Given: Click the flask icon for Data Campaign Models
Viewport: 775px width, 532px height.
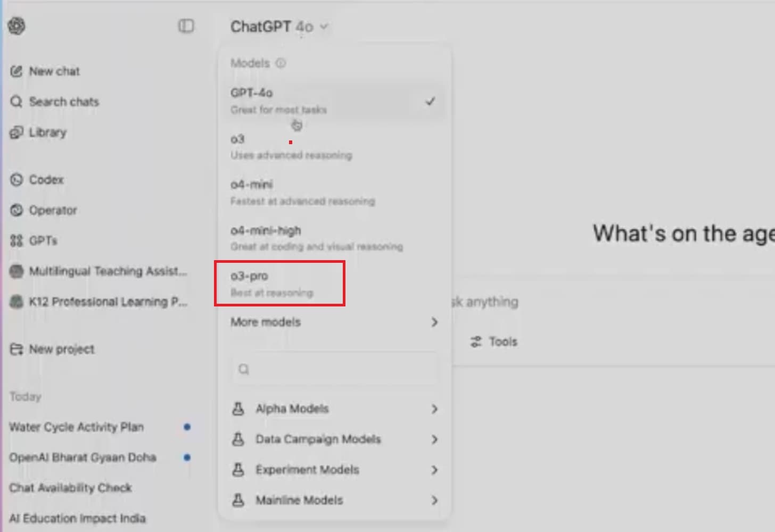Looking at the screenshot, I should click(x=238, y=439).
